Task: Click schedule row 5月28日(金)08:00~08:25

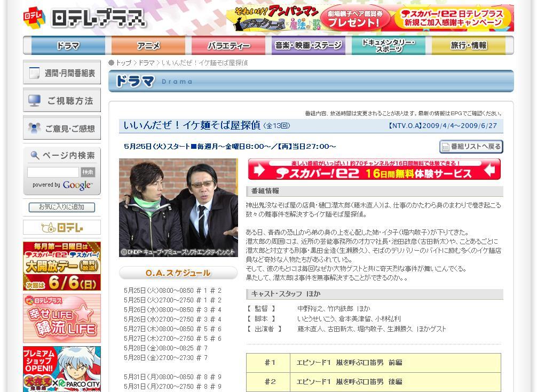Action: click(166, 348)
